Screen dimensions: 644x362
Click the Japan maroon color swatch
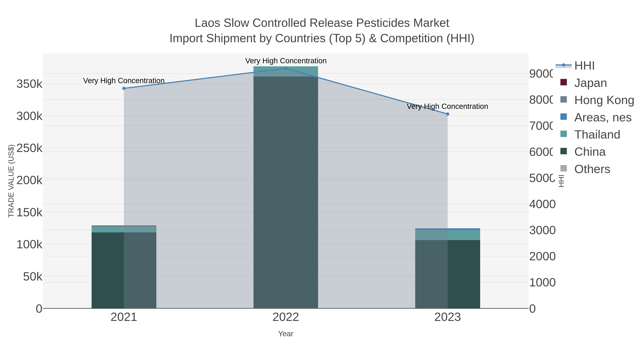tap(563, 82)
